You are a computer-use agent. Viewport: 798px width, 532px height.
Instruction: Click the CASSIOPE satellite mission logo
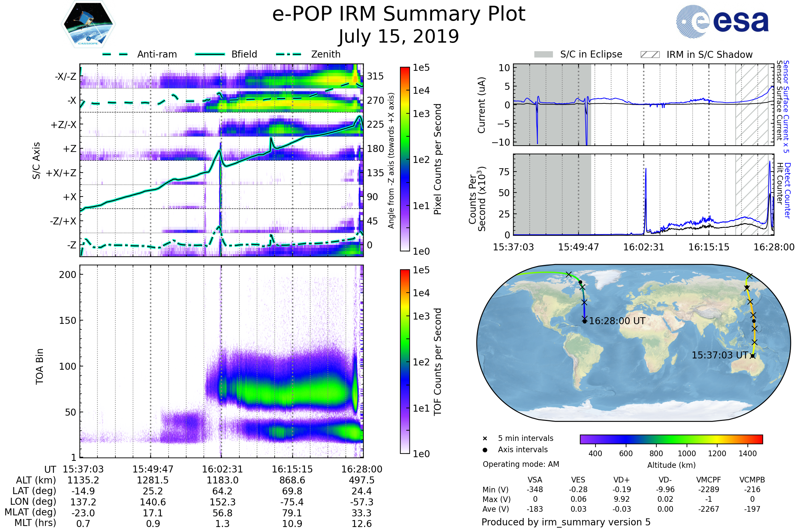pos(88,24)
